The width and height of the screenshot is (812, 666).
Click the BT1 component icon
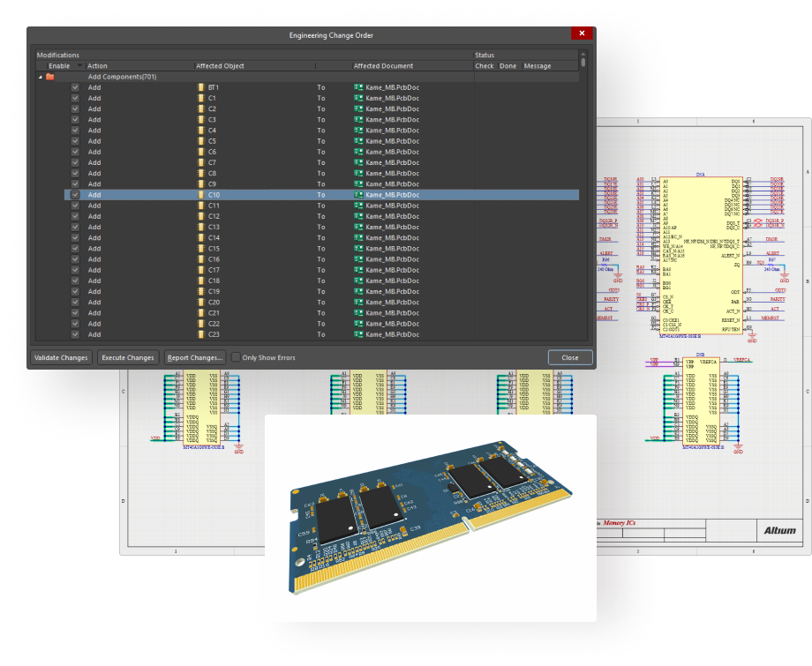[201, 87]
